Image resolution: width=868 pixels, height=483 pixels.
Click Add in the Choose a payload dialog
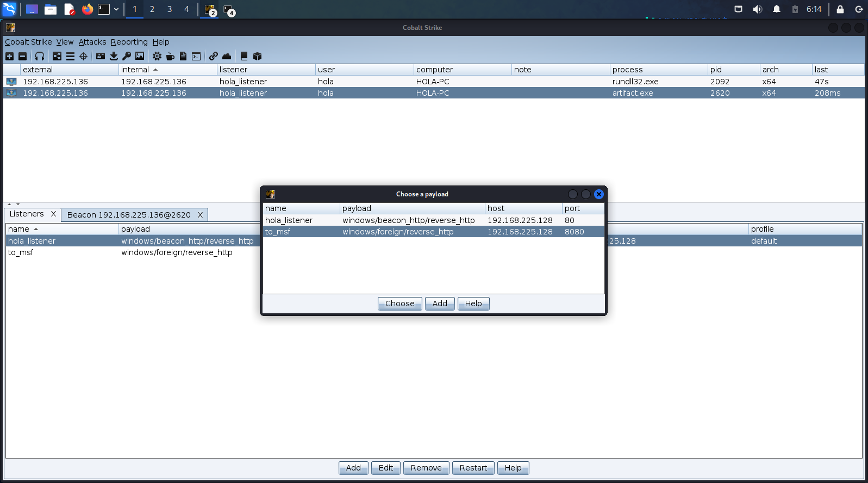click(x=440, y=304)
